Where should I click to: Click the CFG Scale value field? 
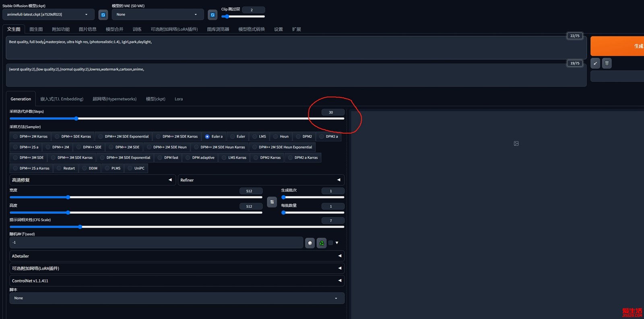(x=333, y=221)
